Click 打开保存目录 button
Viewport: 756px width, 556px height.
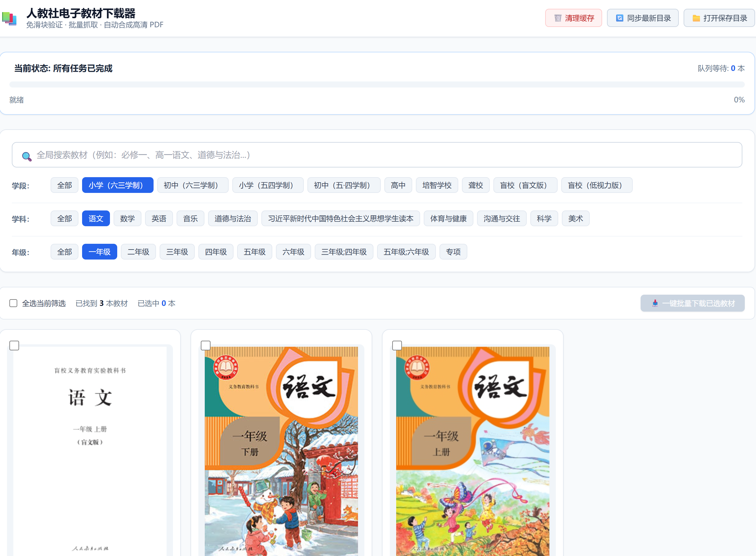coord(719,18)
